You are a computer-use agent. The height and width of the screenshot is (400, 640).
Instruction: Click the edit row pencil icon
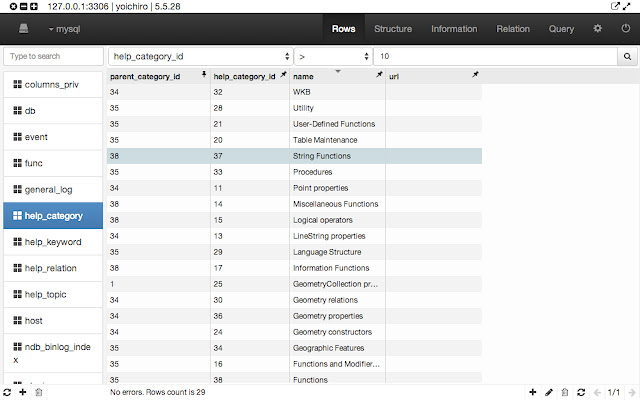[549, 392]
